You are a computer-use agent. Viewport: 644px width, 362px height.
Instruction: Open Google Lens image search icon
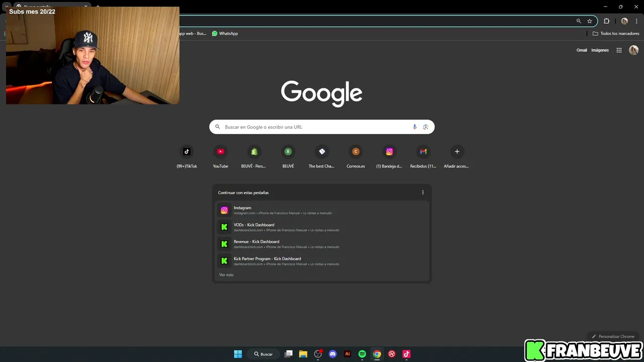coord(426,127)
